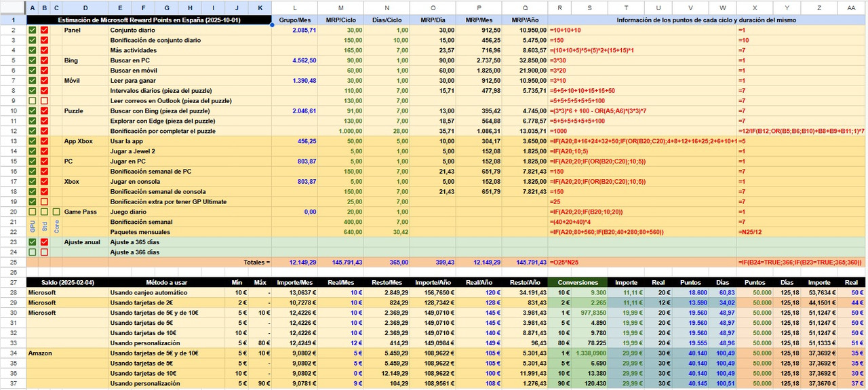Image resolution: width=868 pixels, height=390 pixels.
Task: Select 'Usando tarjetas de 2€' cell
Action: pyautogui.click(x=167, y=303)
